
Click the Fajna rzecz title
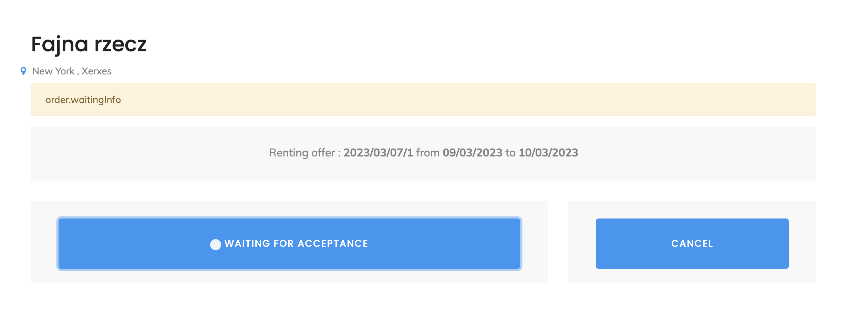click(x=89, y=44)
